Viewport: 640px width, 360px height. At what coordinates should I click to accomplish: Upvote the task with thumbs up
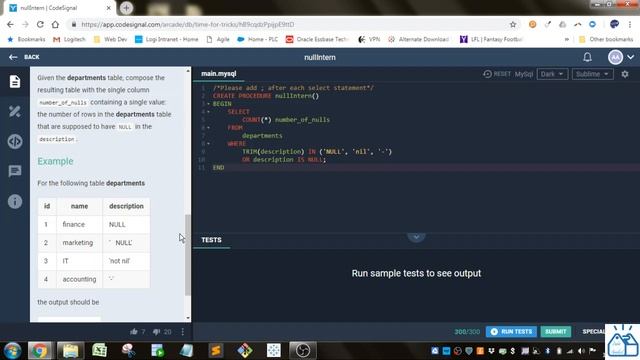click(x=134, y=332)
